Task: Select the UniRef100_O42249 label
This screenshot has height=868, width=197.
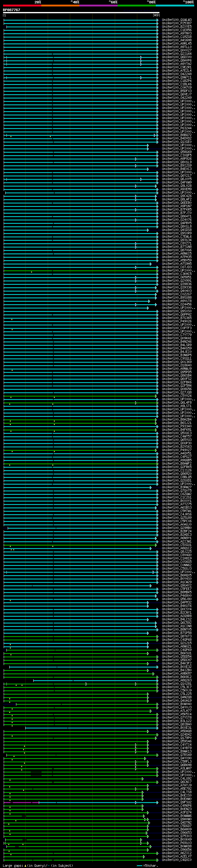Action: [x=176, y=98]
